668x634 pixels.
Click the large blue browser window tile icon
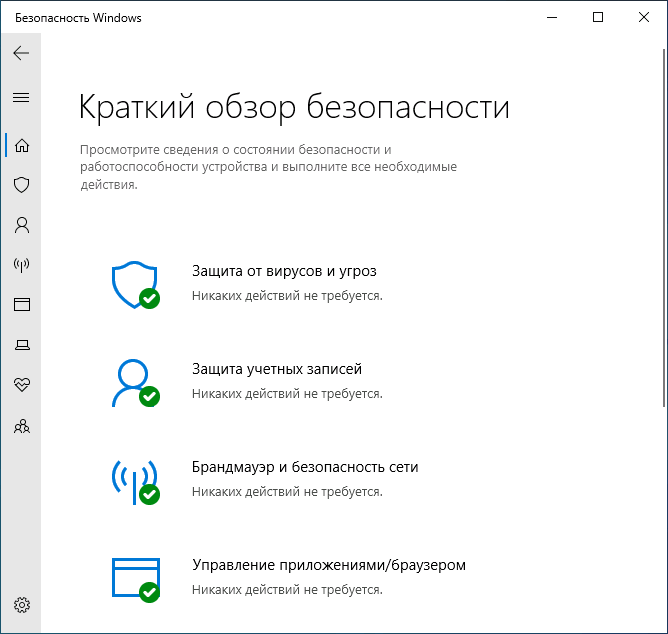point(135,580)
